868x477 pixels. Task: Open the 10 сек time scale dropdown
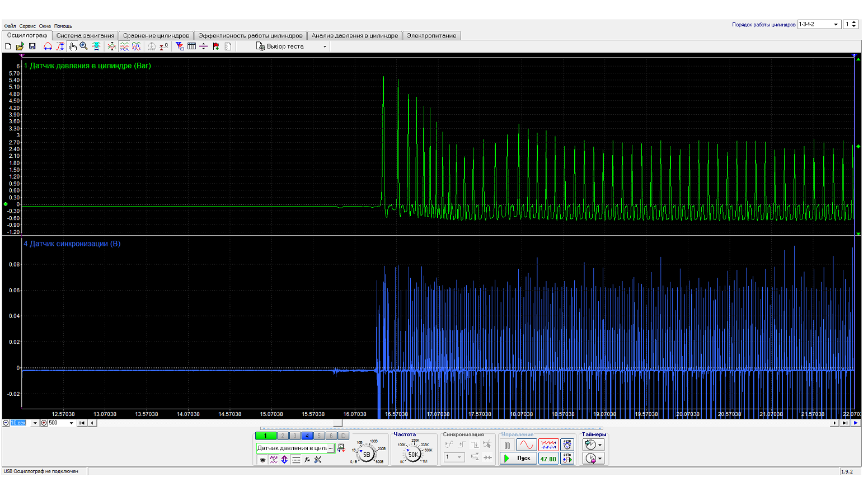coord(35,423)
